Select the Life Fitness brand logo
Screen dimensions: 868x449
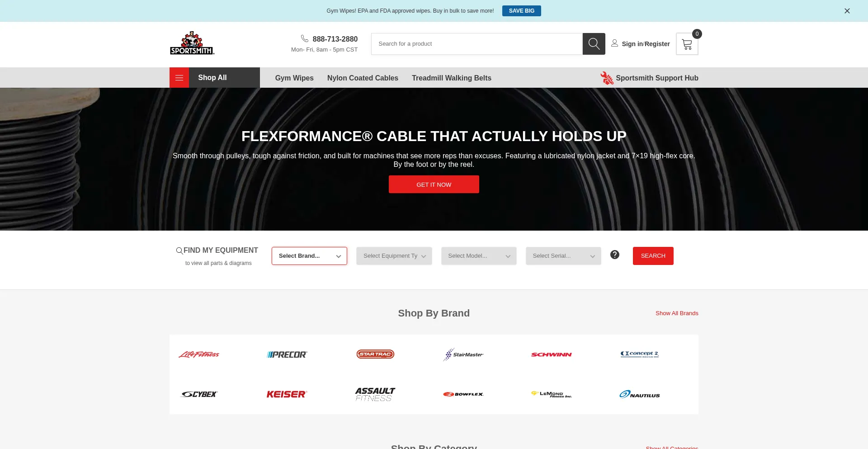point(199,354)
